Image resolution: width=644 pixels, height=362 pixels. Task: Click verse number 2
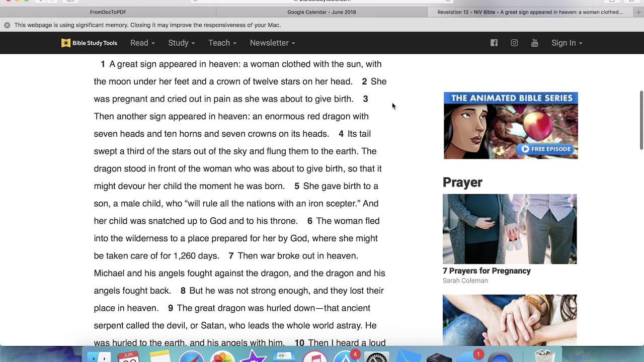coord(364,81)
